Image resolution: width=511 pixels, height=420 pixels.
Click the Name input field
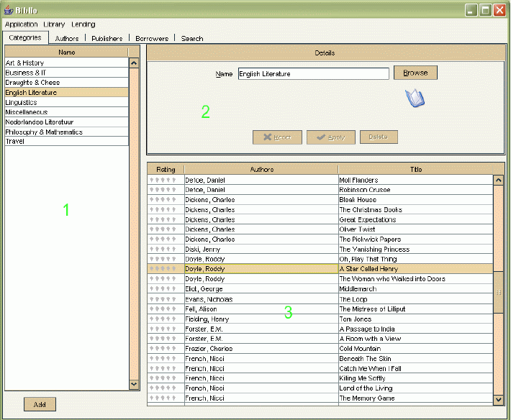coord(314,73)
